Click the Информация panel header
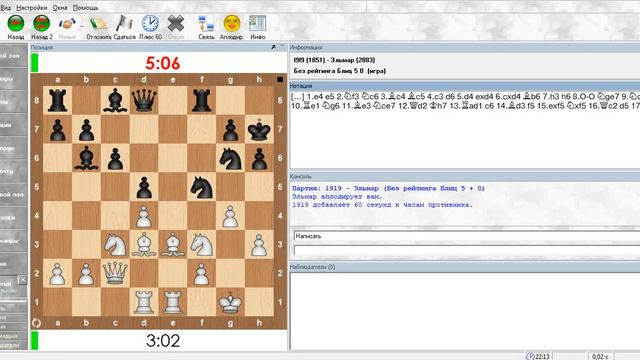This screenshot has height=360, width=640. 464,47
